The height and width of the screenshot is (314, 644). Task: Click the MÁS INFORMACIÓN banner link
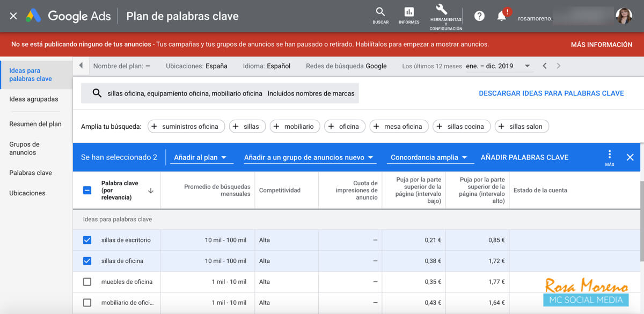[x=603, y=44]
